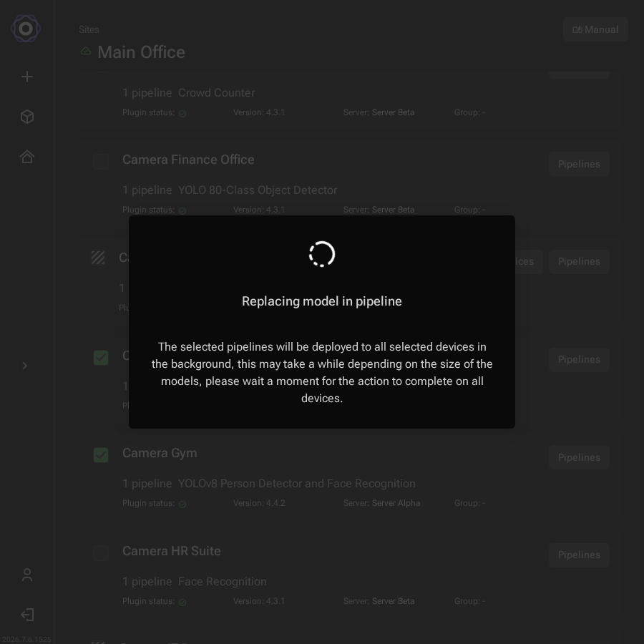644x644 pixels.
Task: Go to the home sites icon
Action: point(27,157)
